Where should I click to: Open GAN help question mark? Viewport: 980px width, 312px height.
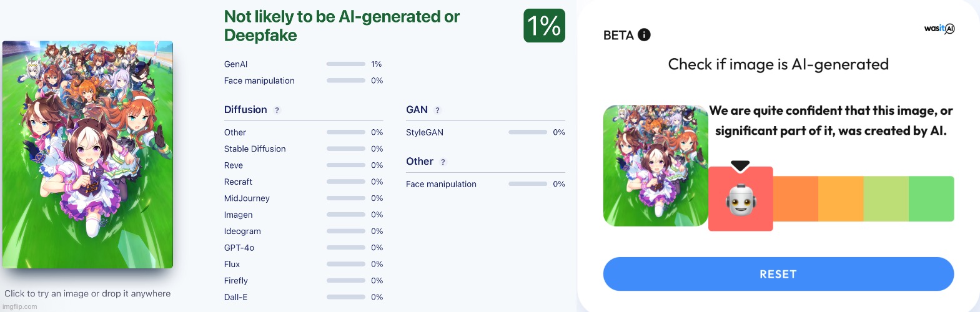click(437, 110)
